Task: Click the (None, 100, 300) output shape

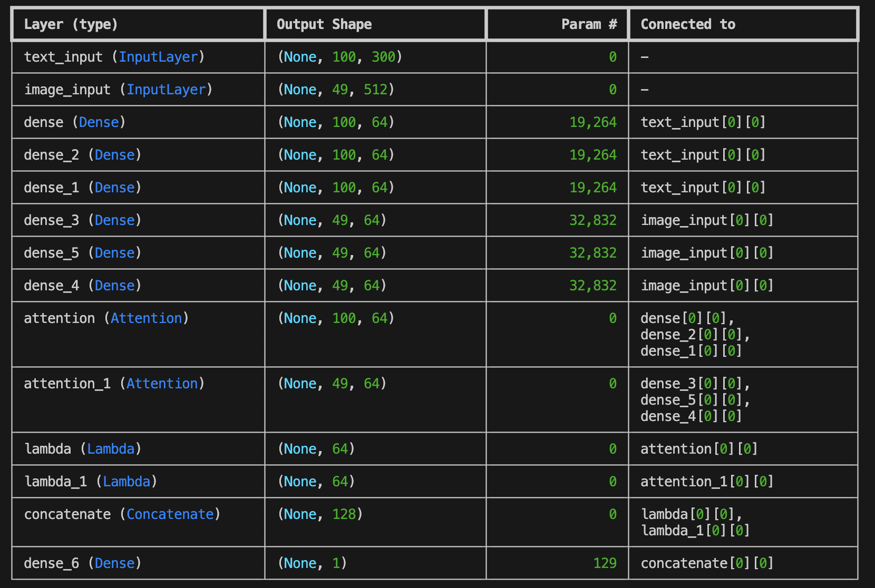Action: pyautogui.click(x=339, y=57)
